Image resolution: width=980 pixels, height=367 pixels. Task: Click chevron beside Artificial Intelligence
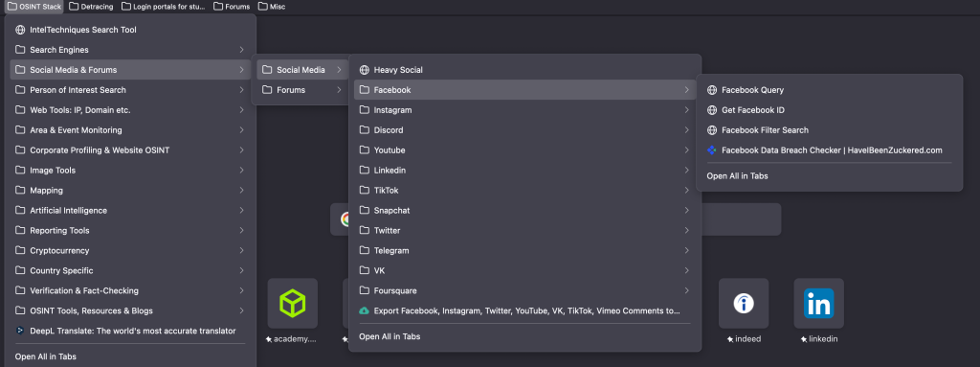coord(241,210)
